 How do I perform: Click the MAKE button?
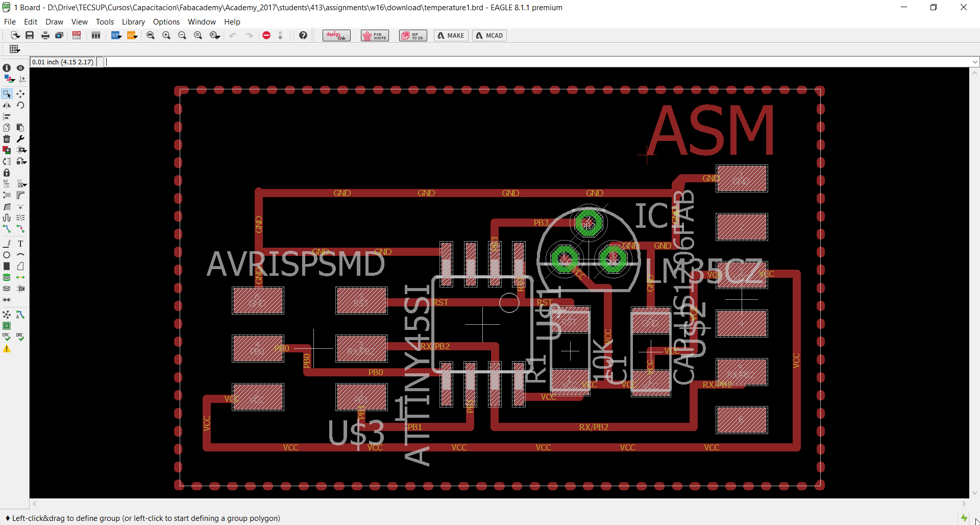click(x=451, y=35)
